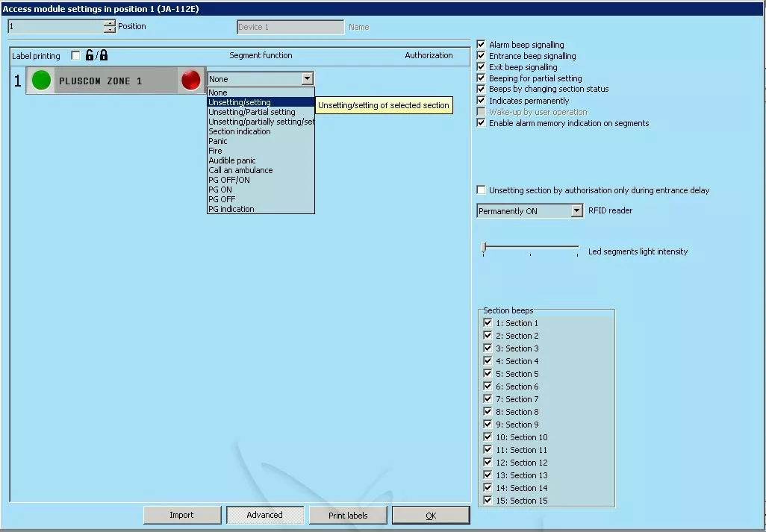Select Section indication function

click(261, 132)
